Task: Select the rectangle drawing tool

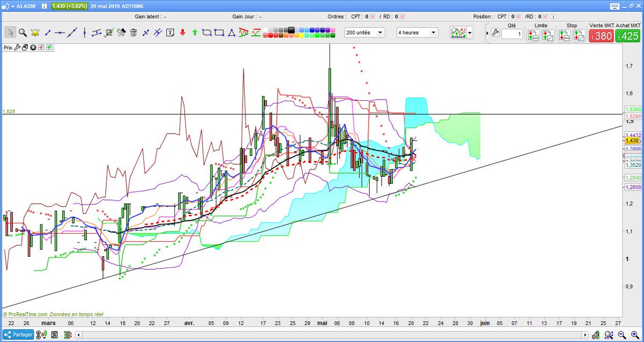Action: pos(219,33)
